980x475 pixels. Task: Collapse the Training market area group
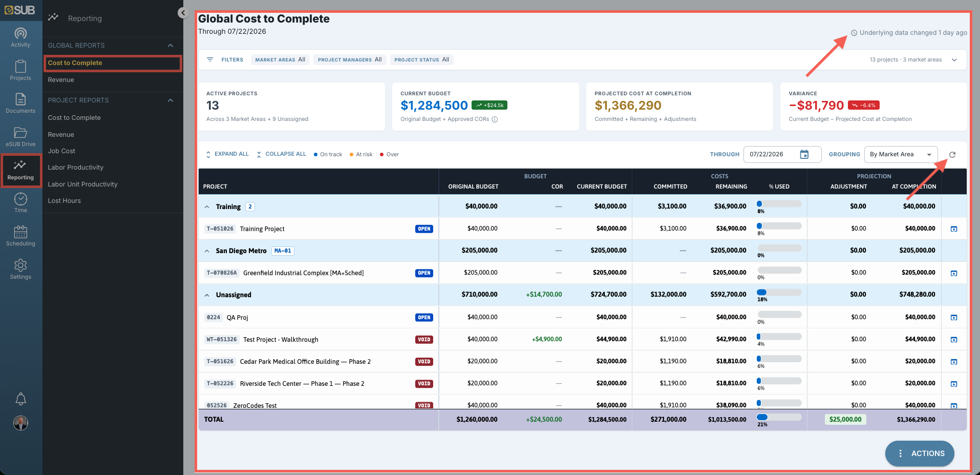(207, 207)
